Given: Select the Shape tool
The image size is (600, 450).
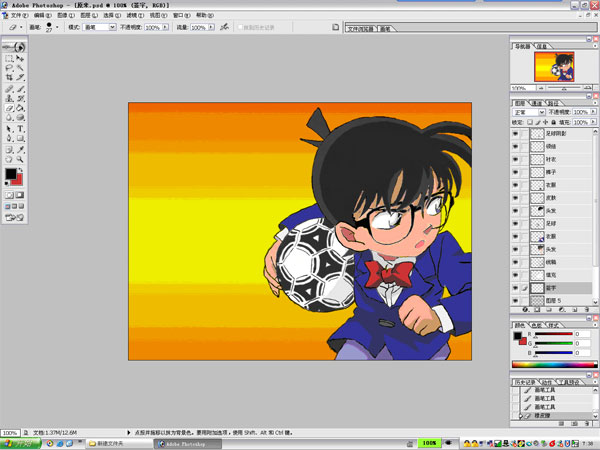Looking at the screenshot, I should (x=20, y=138).
